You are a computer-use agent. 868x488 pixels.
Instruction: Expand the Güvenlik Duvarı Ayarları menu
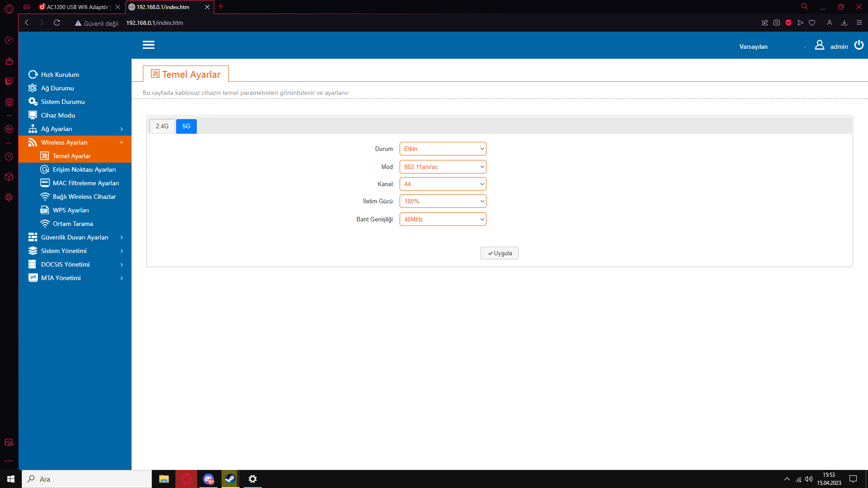[x=75, y=237]
